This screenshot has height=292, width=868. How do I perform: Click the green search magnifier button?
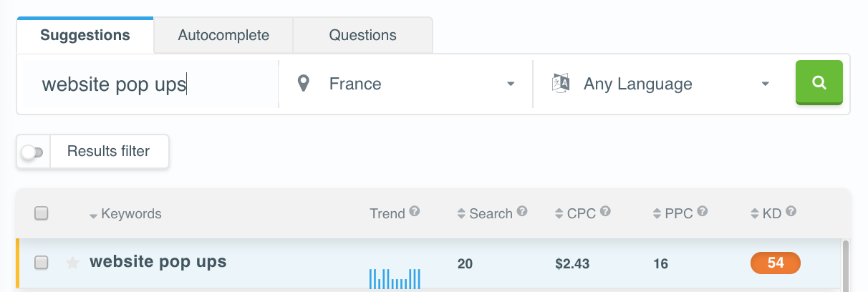pos(819,83)
